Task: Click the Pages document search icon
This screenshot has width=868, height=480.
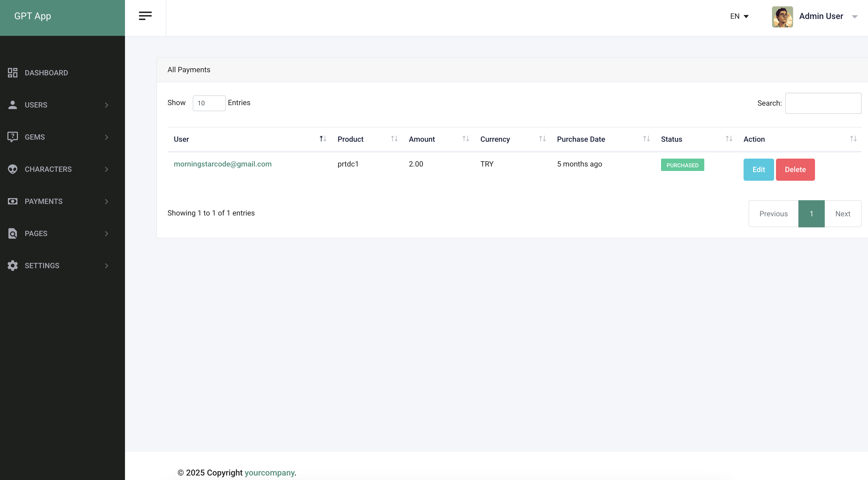Action: [12, 233]
